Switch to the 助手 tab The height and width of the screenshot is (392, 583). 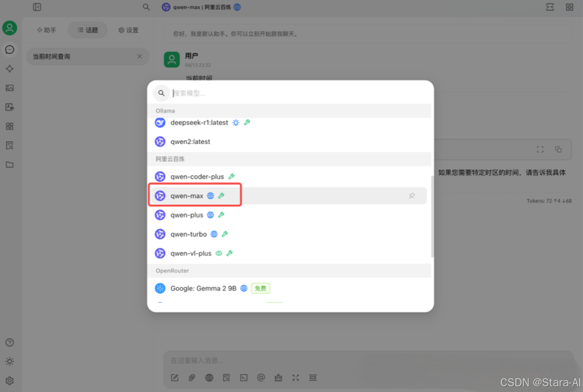coord(46,30)
